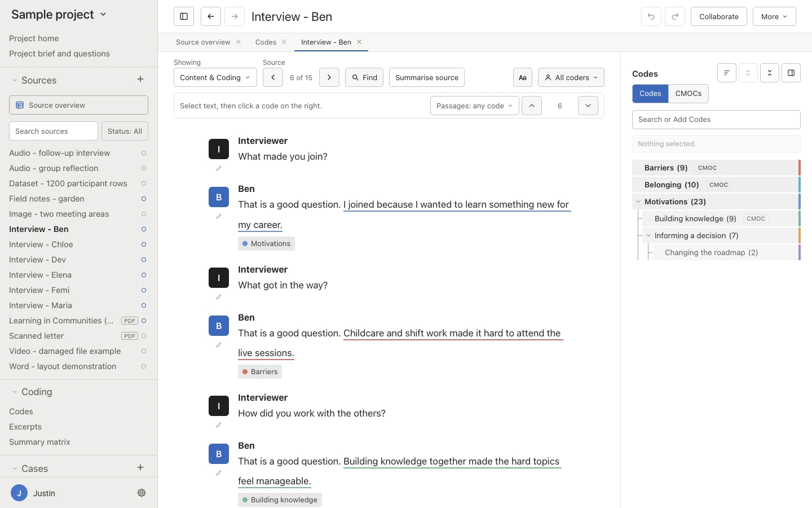Edit Ben's career answer pencil icon
The width and height of the screenshot is (812, 508).
click(219, 216)
